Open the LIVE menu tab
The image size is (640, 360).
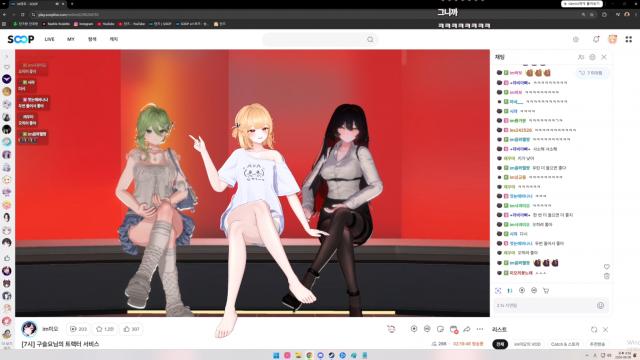(x=49, y=39)
